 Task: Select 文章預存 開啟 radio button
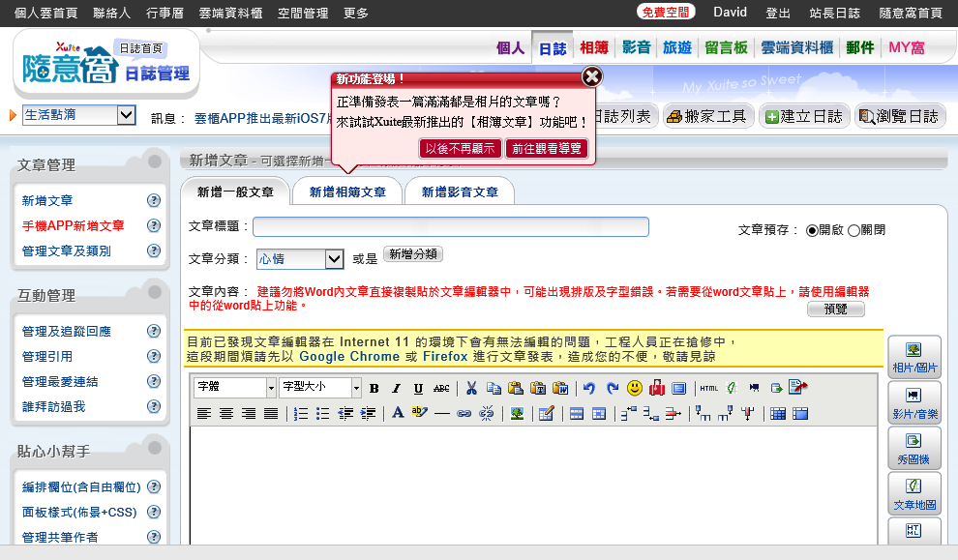(812, 230)
